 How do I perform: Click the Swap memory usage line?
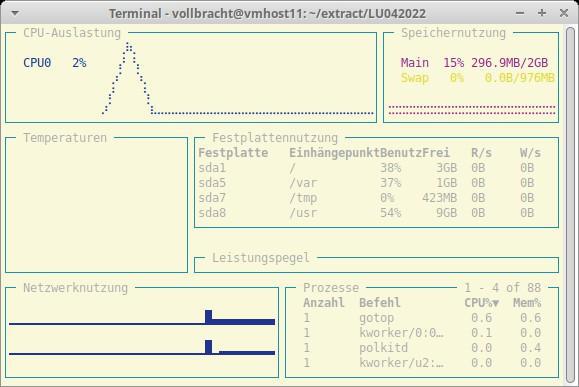[x=477, y=78]
